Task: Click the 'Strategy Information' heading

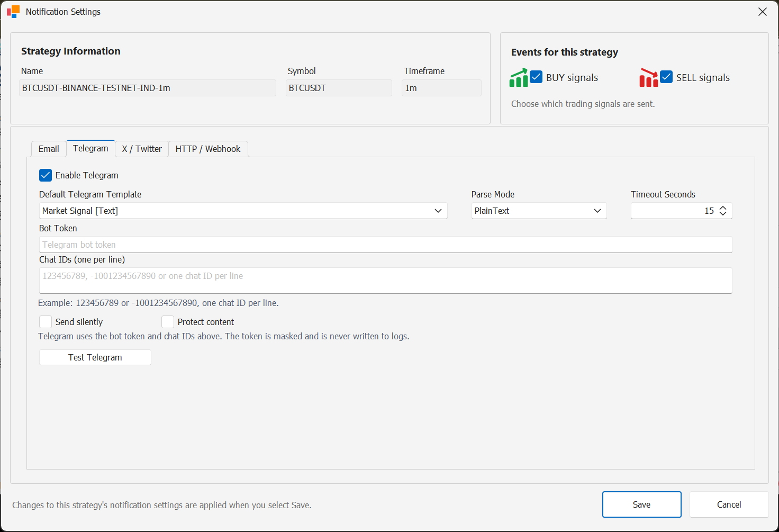Action: (x=71, y=51)
